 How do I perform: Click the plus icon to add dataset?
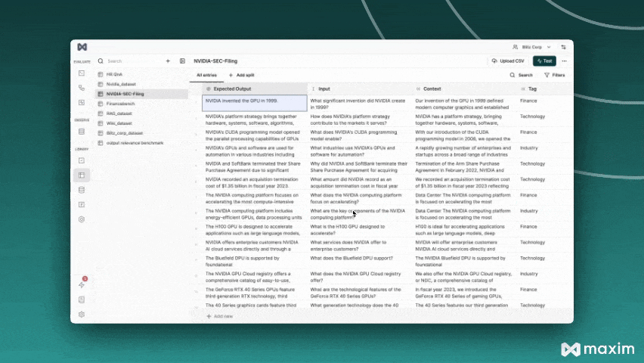tap(168, 60)
